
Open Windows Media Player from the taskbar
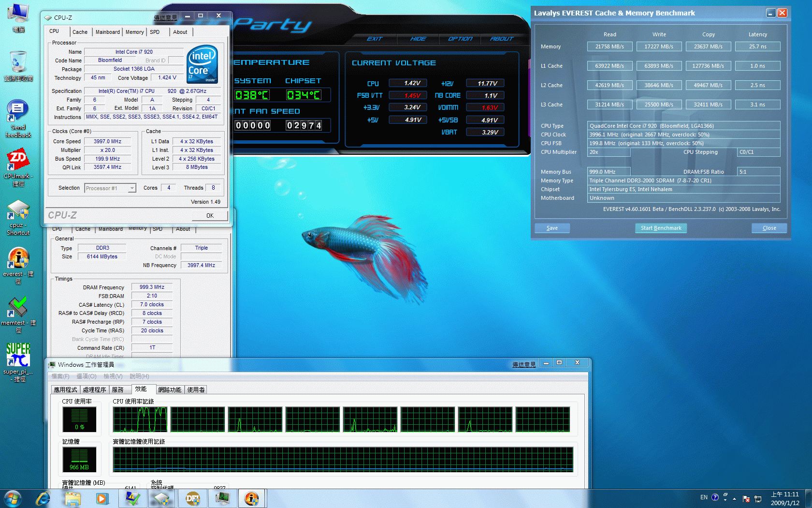click(102, 498)
